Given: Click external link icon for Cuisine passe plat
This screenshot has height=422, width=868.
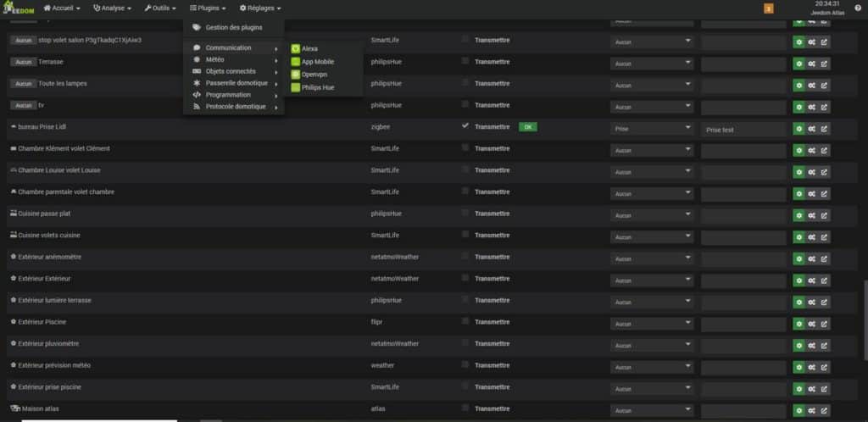Looking at the screenshot, I should [x=824, y=215].
